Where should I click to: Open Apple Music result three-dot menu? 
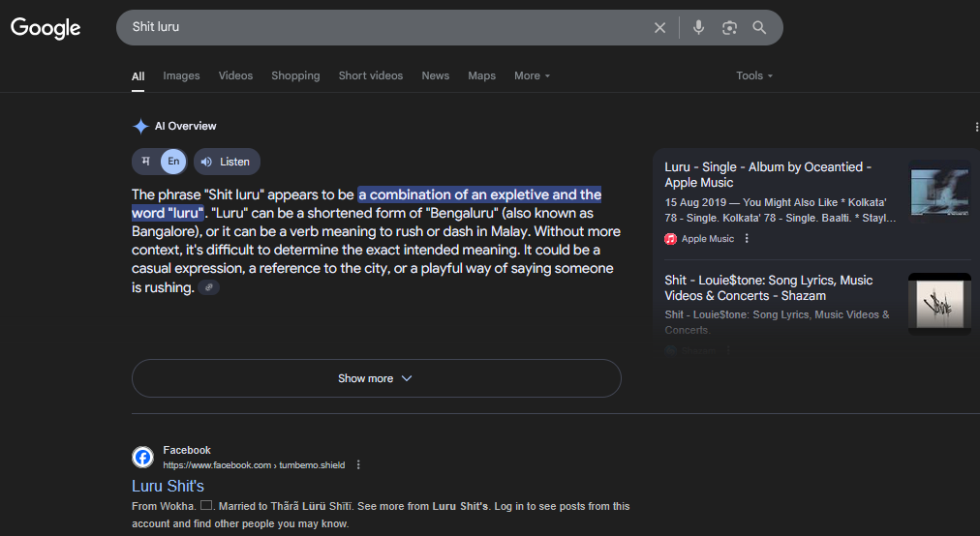click(747, 239)
